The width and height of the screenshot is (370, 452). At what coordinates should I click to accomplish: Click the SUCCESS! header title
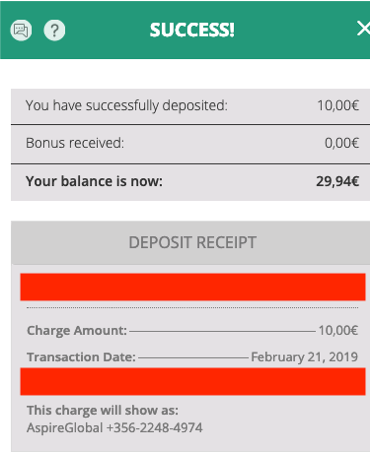coord(192,30)
